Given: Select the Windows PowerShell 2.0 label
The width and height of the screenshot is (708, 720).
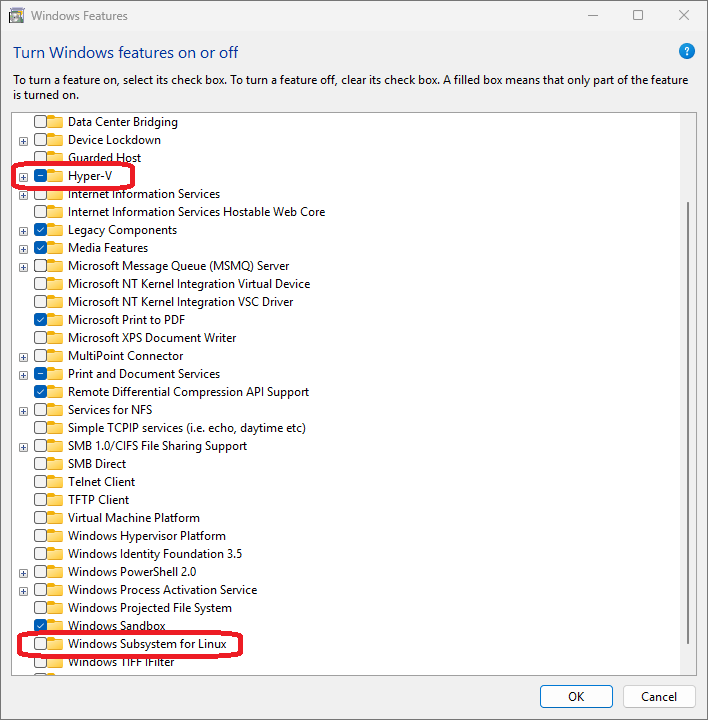Looking at the screenshot, I should click(132, 572).
